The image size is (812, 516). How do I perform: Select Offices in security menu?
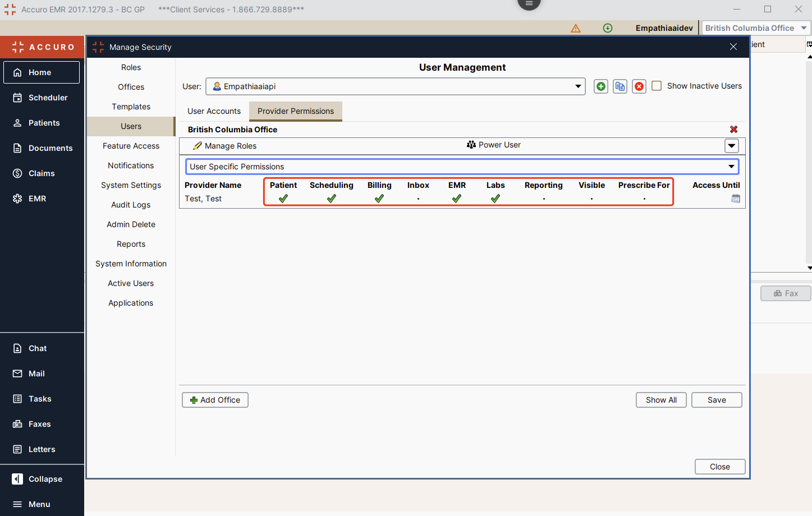click(131, 87)
